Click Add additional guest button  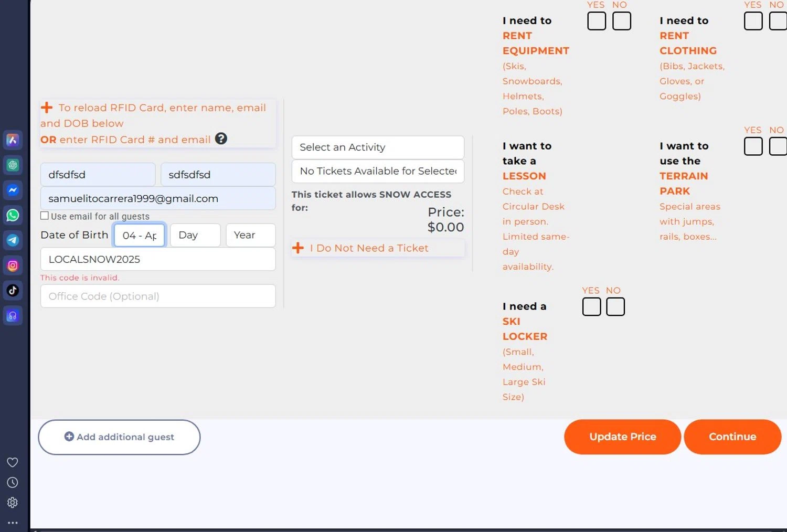[x=119, y=437]
